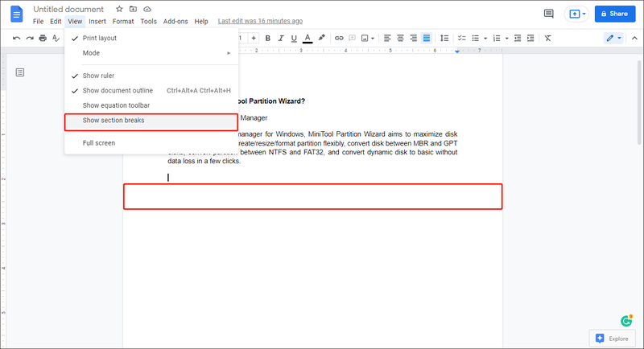Click the Insert link icon
This screenshot has height=349, width=644.
click(339, 38)
